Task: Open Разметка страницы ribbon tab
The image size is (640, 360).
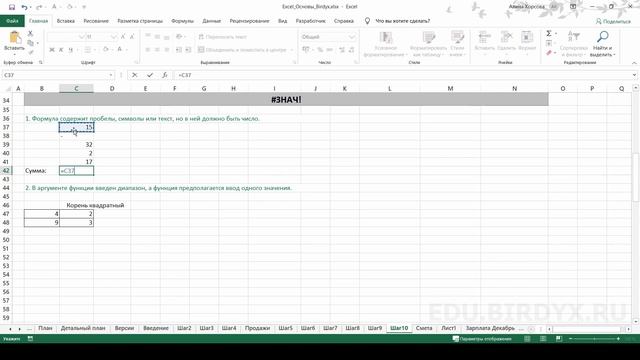Action: point(140,21)
